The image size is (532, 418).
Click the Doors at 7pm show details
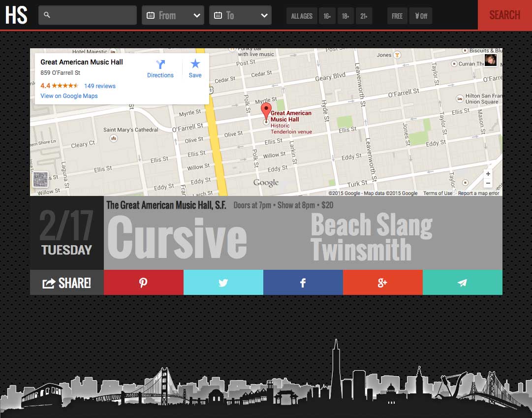(x=283, y=205)
